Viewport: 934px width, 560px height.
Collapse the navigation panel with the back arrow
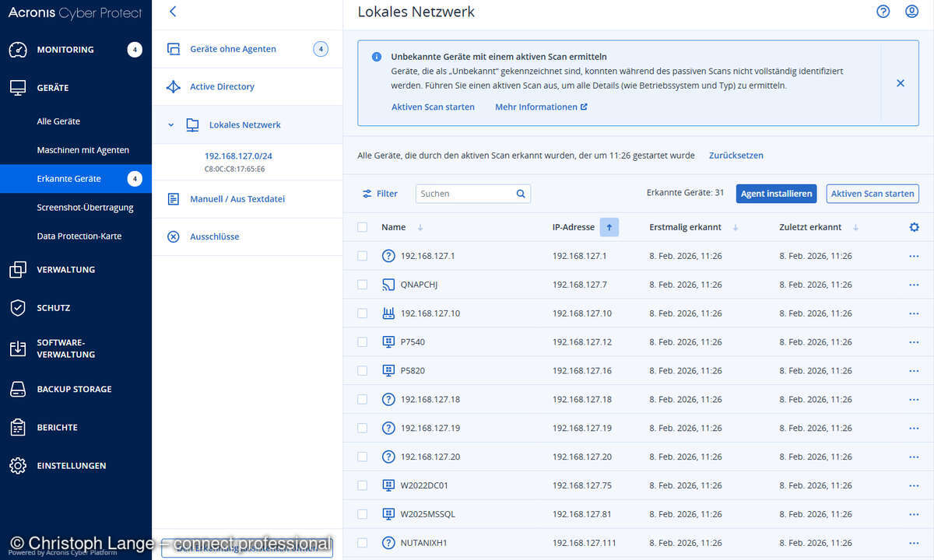(x=172, y=12)
